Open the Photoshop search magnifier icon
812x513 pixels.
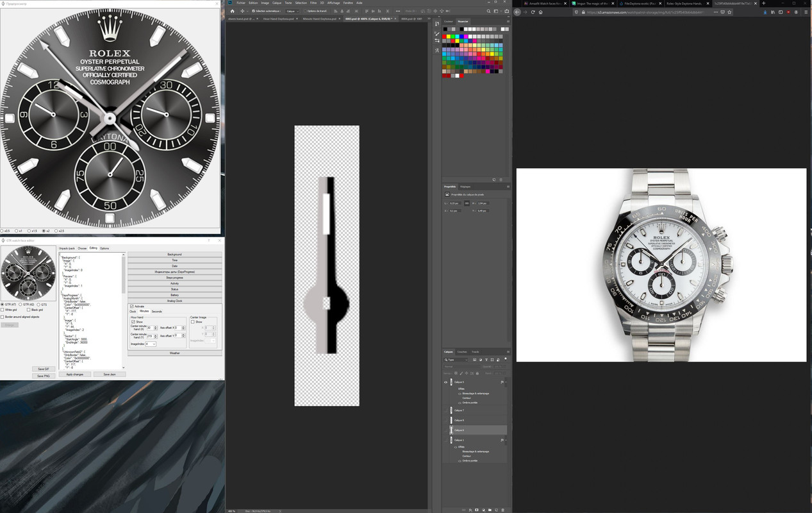(x=488, y=11)
